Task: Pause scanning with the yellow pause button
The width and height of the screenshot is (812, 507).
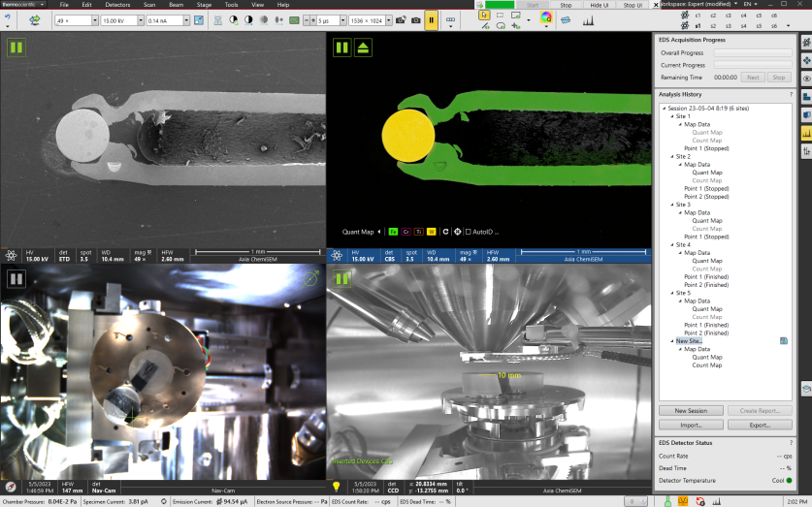Action: [431, 19]
